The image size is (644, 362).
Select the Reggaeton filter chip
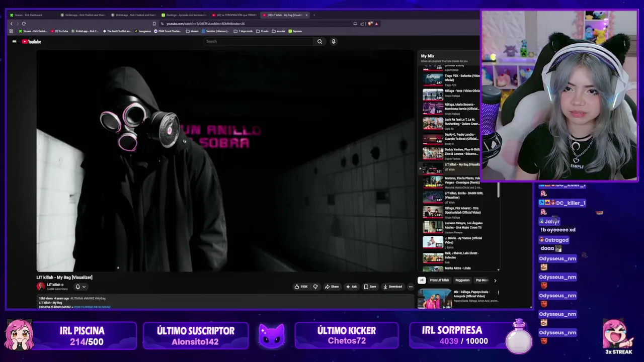(462, 280)
